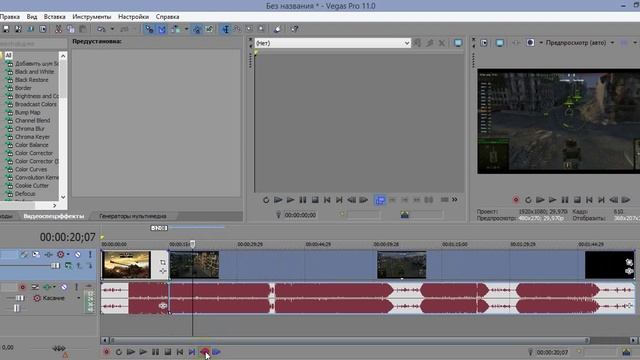Expand trimmer toolbar overflow chevron
Screen dimensions: 640x360
coord(455,200)
